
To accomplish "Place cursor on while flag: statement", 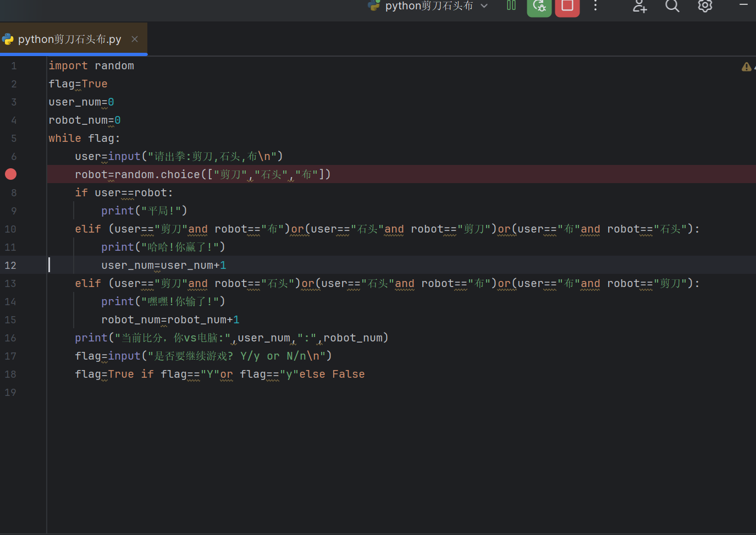I will pyautogui.click(x=84, y=138).
